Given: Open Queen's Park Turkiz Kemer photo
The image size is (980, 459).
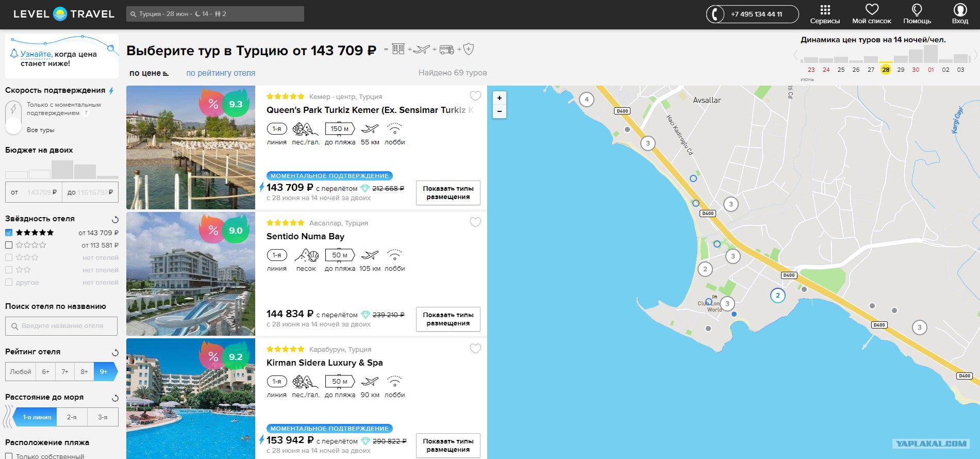Looking at the screenshot, I should (191, 147).
